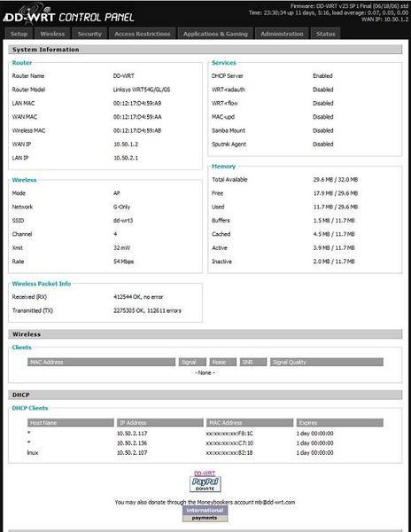The width and height of the screenshot is (411, 532).
Task: Click the Free memory value 17.9 MB
Action: (336, 193)
